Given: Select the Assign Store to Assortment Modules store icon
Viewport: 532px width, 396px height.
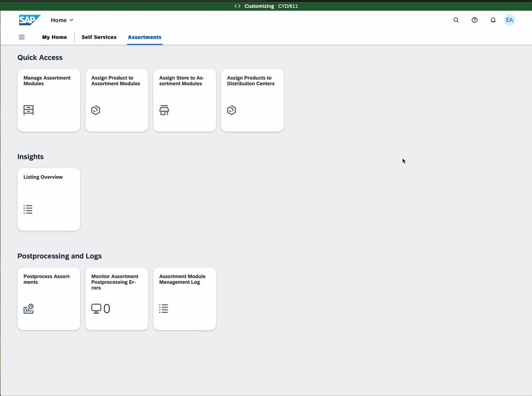Looking at the screenshot, I should click(164, 110).
